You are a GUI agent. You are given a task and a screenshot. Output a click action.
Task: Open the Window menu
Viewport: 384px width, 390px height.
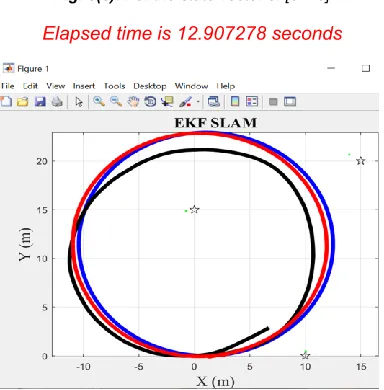(191, 86)
